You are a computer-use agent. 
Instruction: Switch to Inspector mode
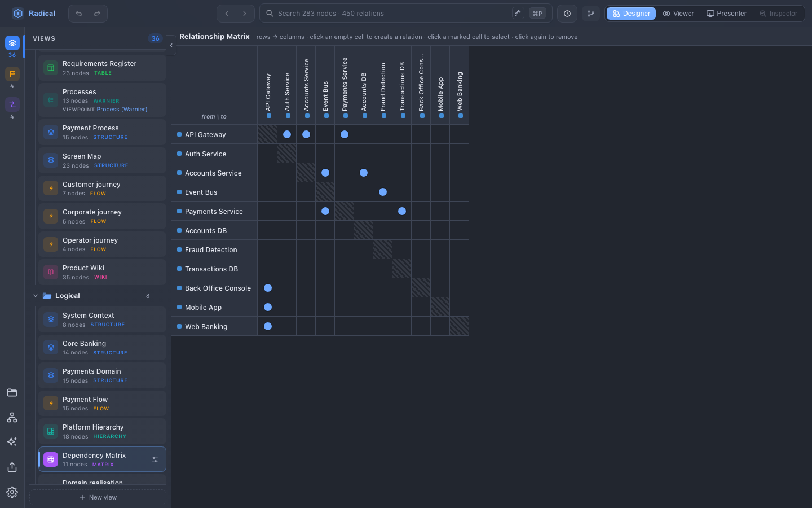[778, 14]
